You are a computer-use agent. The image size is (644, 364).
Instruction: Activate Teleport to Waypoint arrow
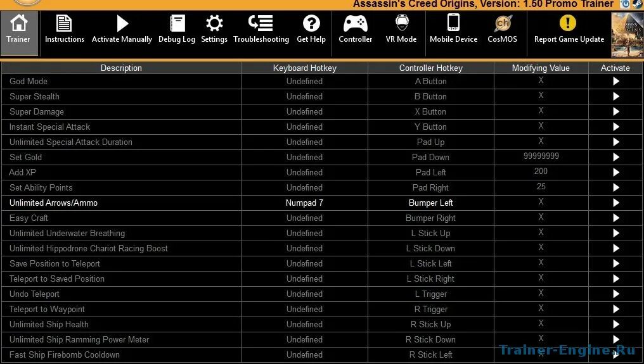(615, 309)
